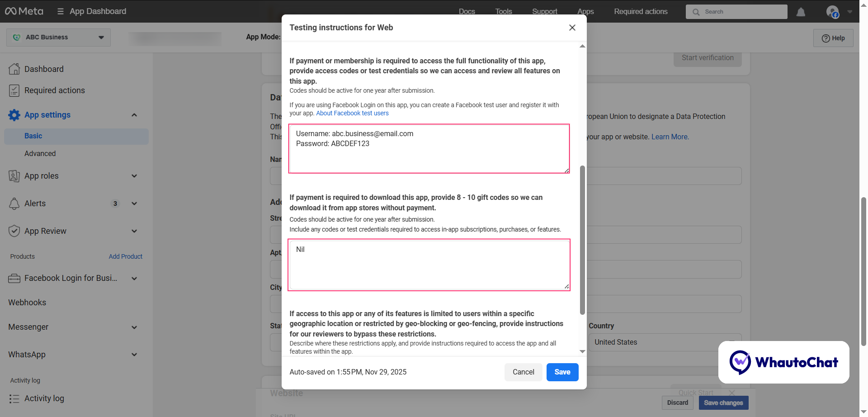
Task: Click the Meta logo in header
Action: coord(24,11)
